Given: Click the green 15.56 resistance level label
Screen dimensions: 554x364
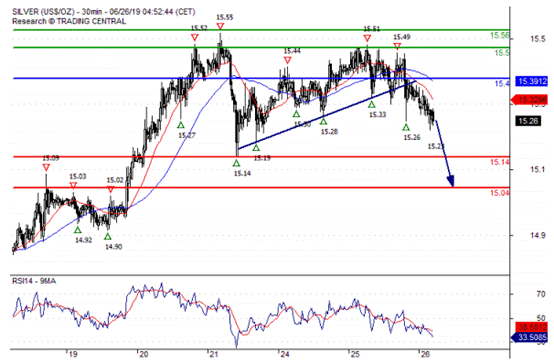Looking at the screenshot, I should click(500, 35).
